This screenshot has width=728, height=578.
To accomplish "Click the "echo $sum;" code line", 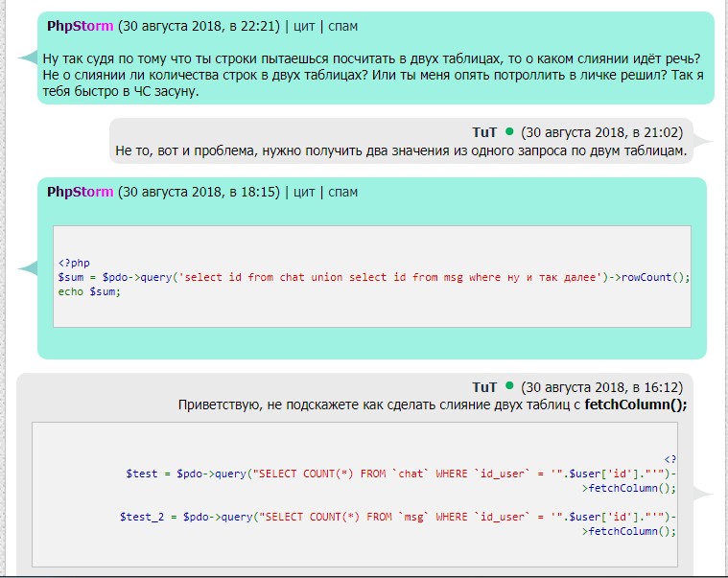I will click(89, 291).
